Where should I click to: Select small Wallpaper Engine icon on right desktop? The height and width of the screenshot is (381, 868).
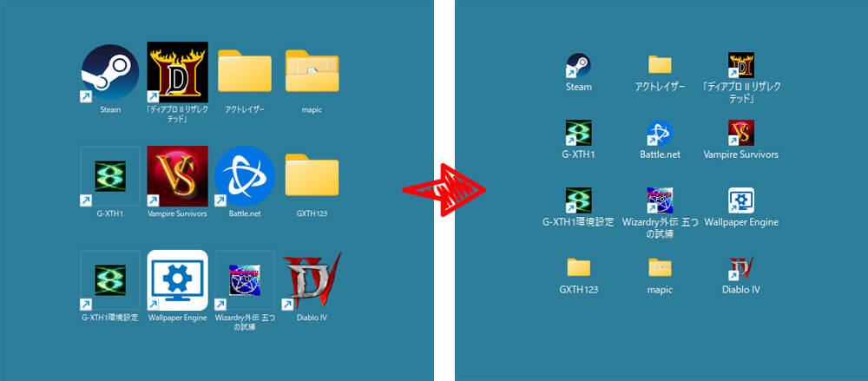tap(741, 200)
